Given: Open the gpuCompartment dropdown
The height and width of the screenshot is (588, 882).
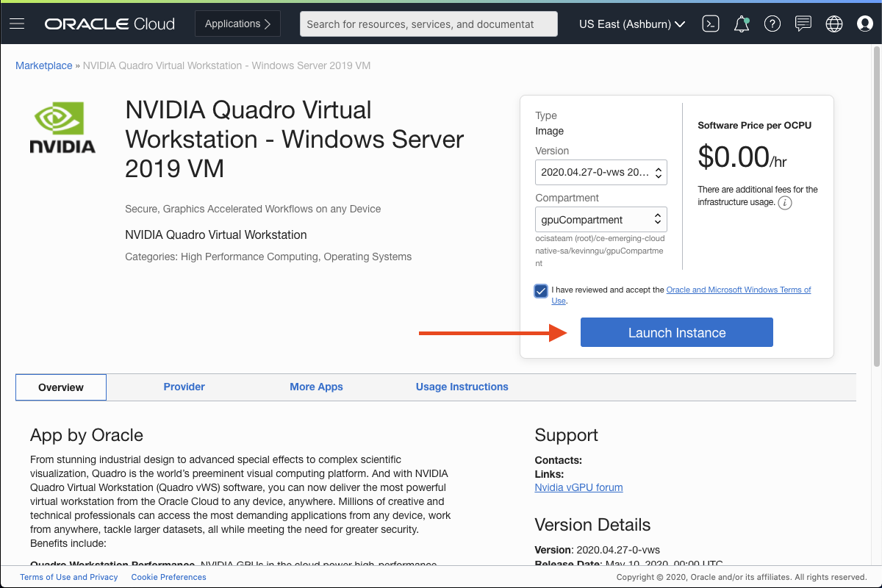Looking at the screenshot, I should (600, 218).
